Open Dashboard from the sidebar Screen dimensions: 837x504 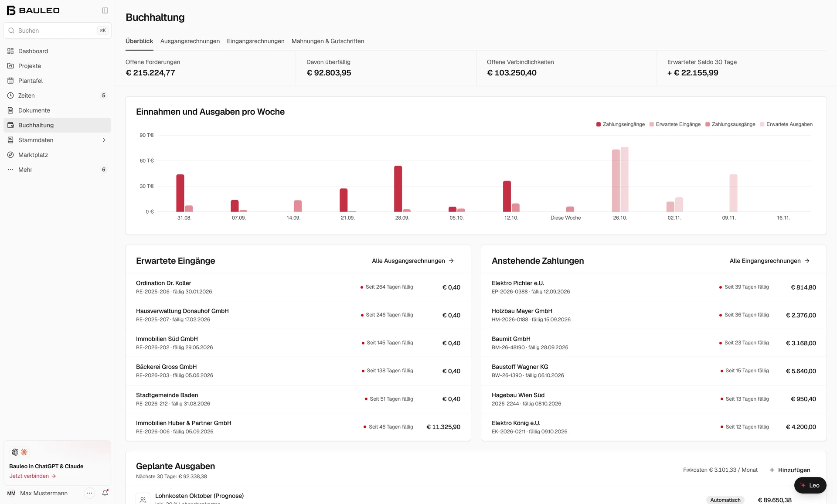point(57,51)
